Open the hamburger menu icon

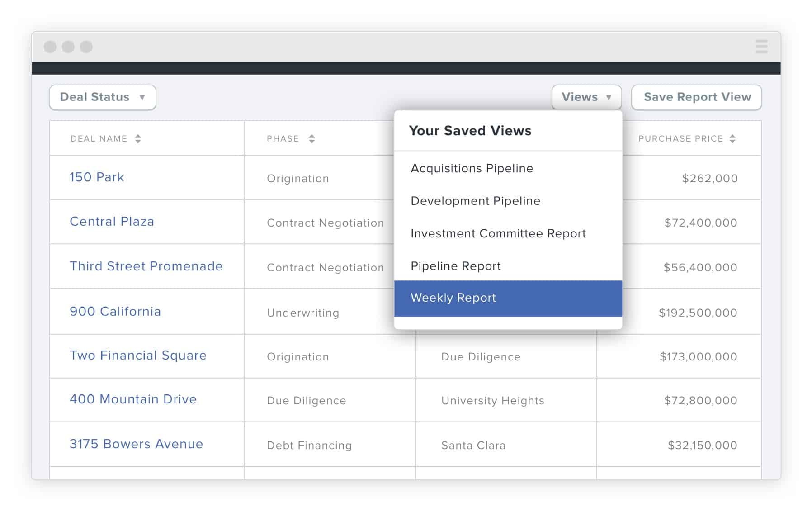point(761,46)
